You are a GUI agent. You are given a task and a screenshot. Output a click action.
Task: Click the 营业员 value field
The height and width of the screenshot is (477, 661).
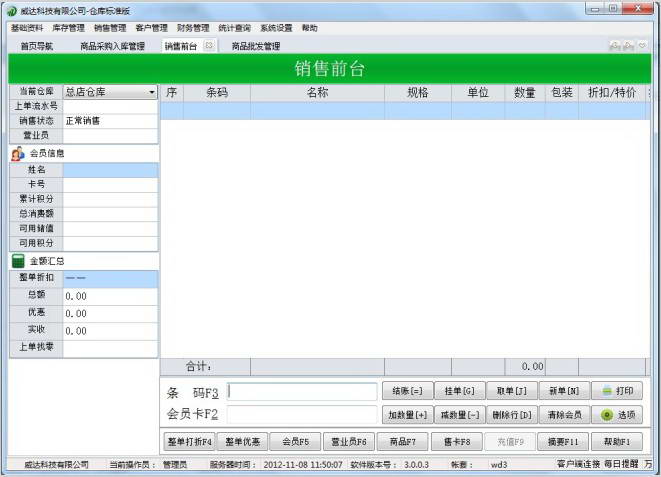pos(110,135)
